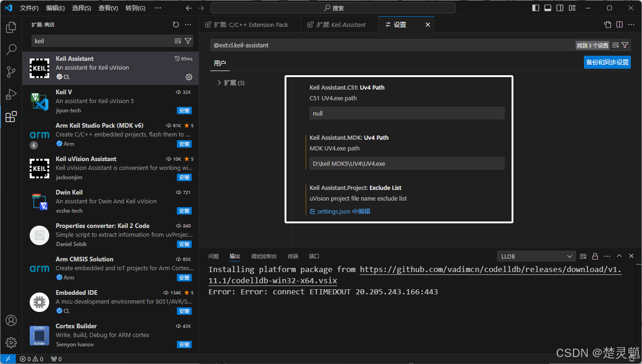Select the 用户 settings scope tab
Image resolution: width=642 pixels, height=364 pixels.
tap(220, 63)
